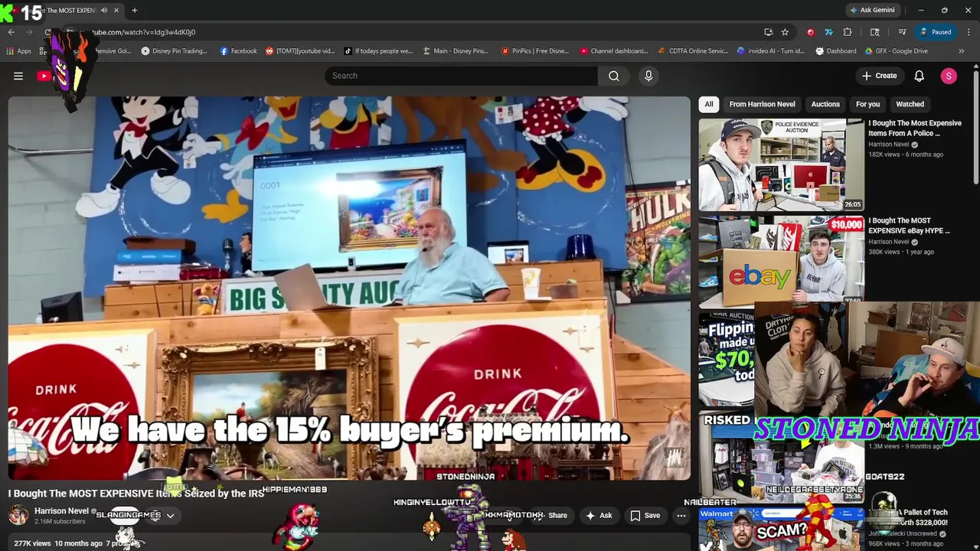Open Police Evidence Auction video thumbnail
Image resolution: width=980 pixels, height=551 pixels.
[x=781, y=164]
